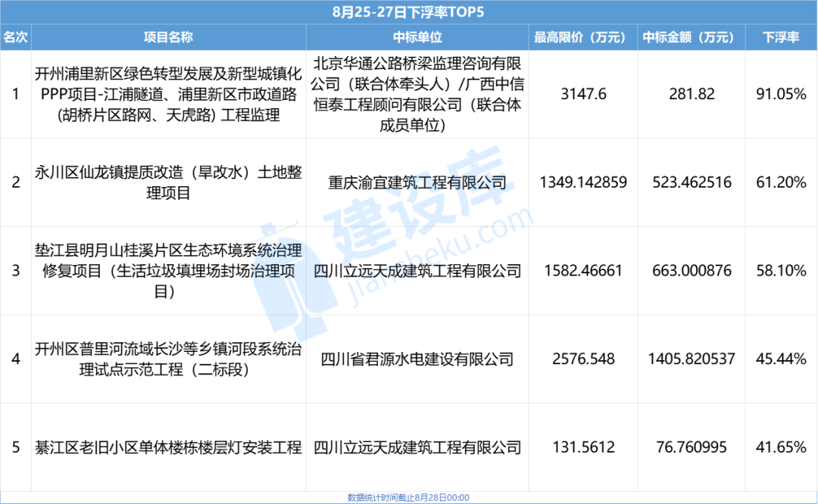Select the 最高限价（万元）column header
The image size is (818, 504).
[x=581, y=36]
